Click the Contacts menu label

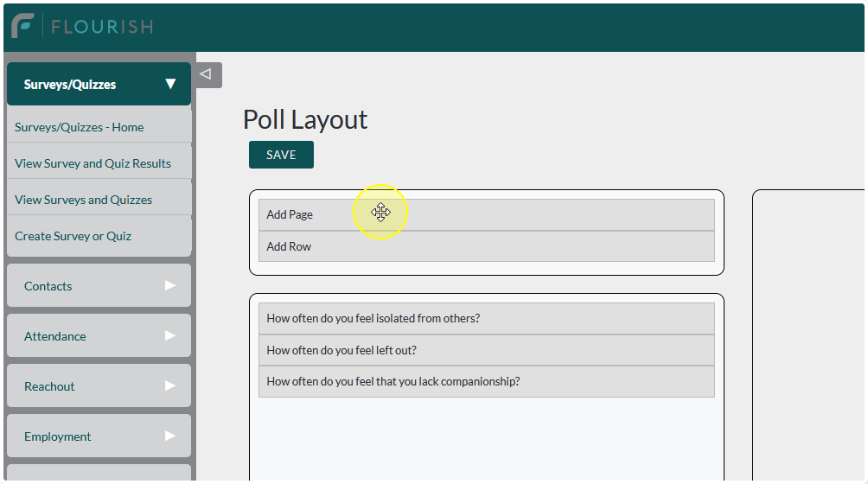(x=48, y=286)
